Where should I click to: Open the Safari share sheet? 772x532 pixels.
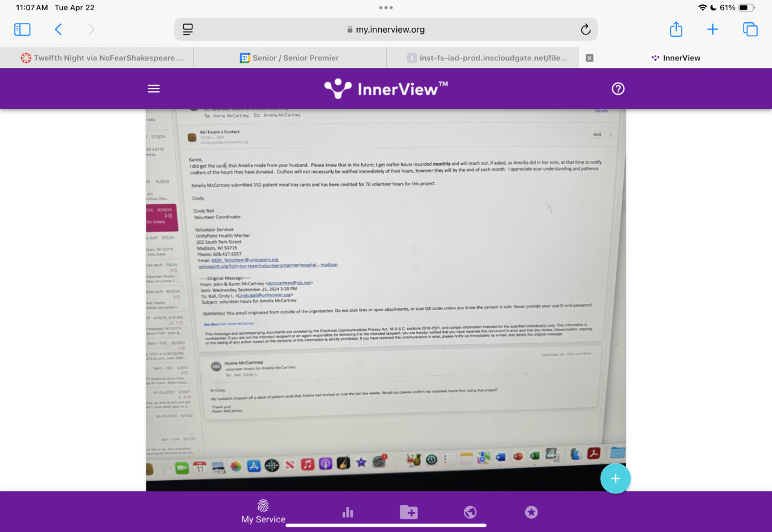pyautogui.click(x=676, y=29)
